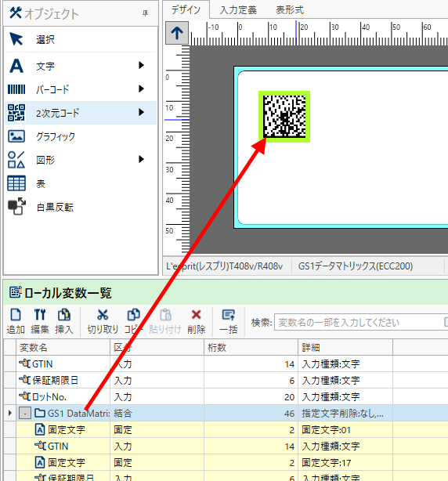Cut the variable with 切り取り
The height and width of the screenshot is (481, 448).
[x=103, y=321]
